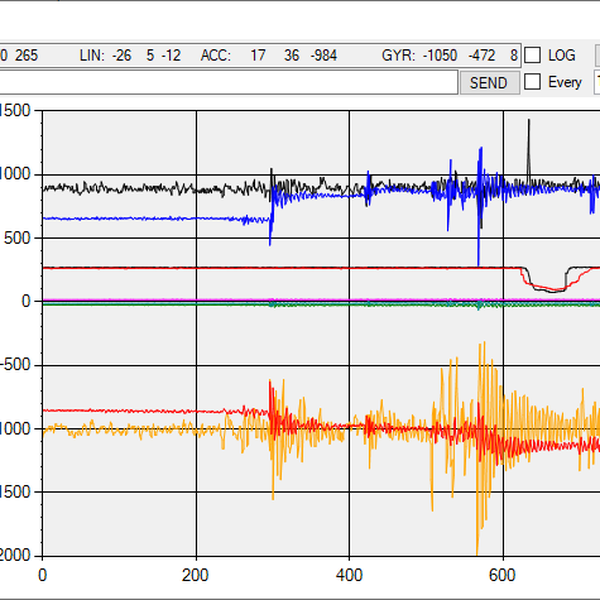Toggle the Every checkbox
The width and height of the screenshot is (600, 600).
(534, 82)
